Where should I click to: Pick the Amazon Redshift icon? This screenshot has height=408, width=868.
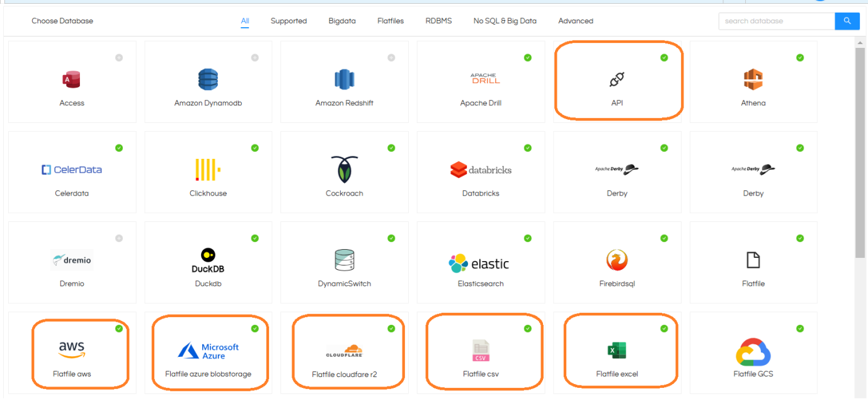tap(345, 79)
